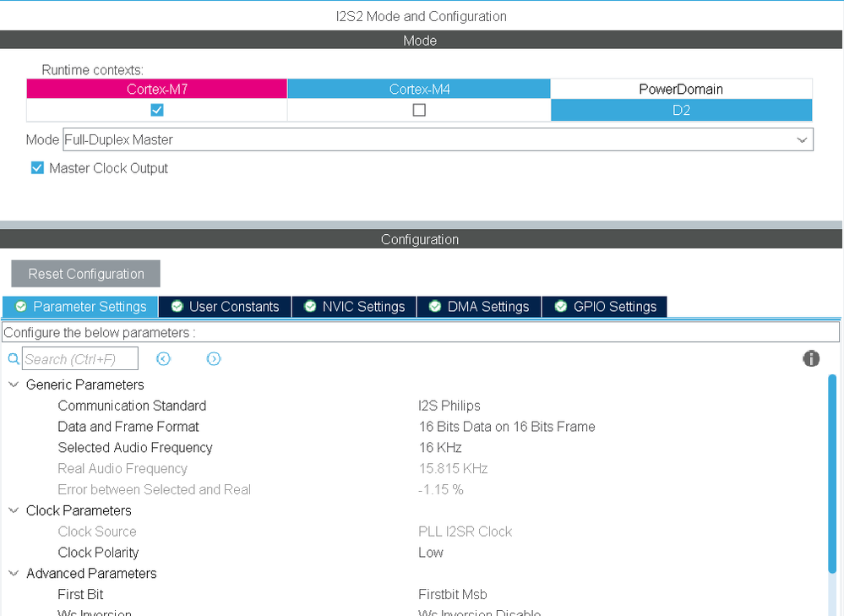Click the Clock Polarity label
Viewport: 844px width, 616px height.
[x=98, y=553]
